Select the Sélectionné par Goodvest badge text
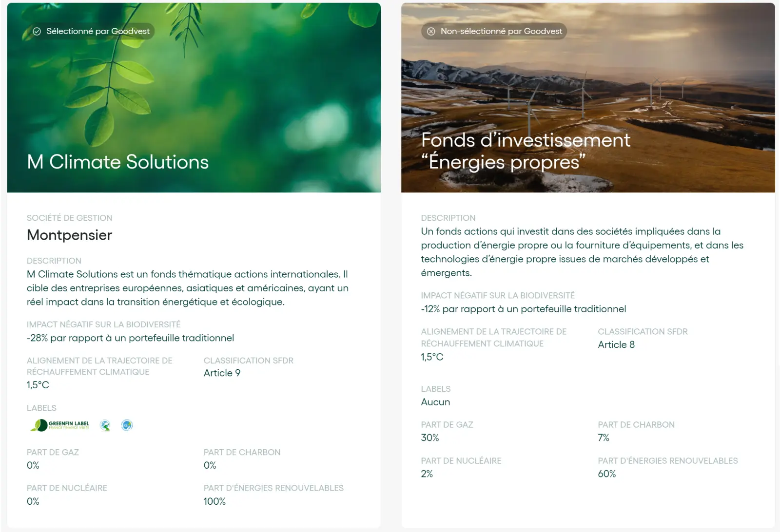Screen dimensions: 780x532 [98, 31]
